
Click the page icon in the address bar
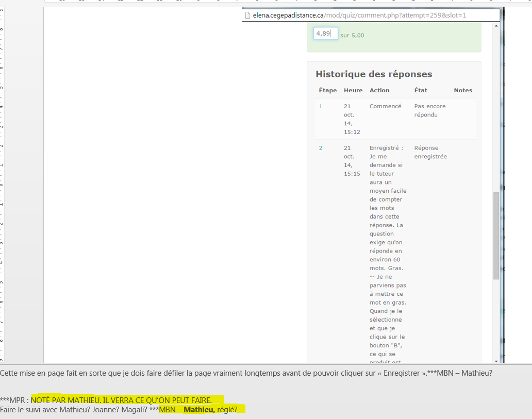coord(248,15)
